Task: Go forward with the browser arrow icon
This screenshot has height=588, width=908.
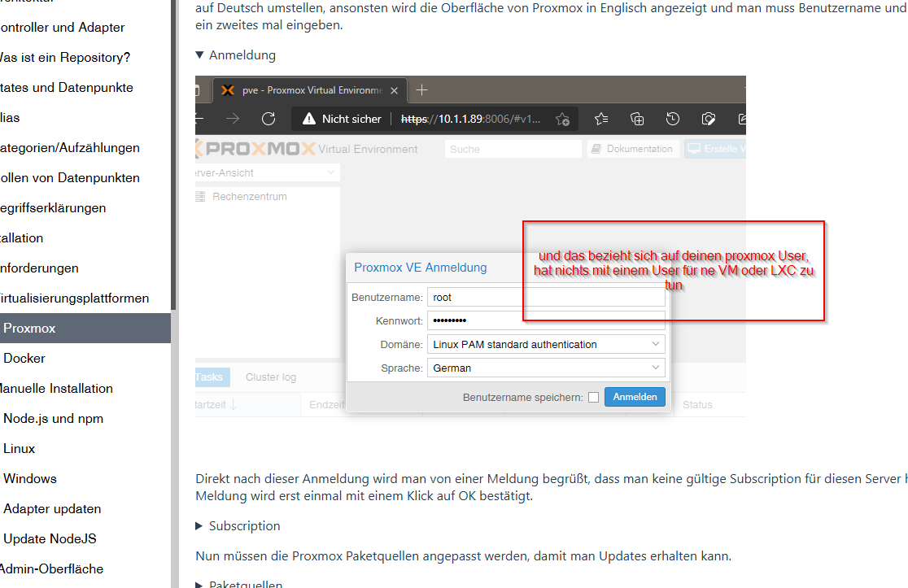Action: pyautogui.click(x=233, y=120)
